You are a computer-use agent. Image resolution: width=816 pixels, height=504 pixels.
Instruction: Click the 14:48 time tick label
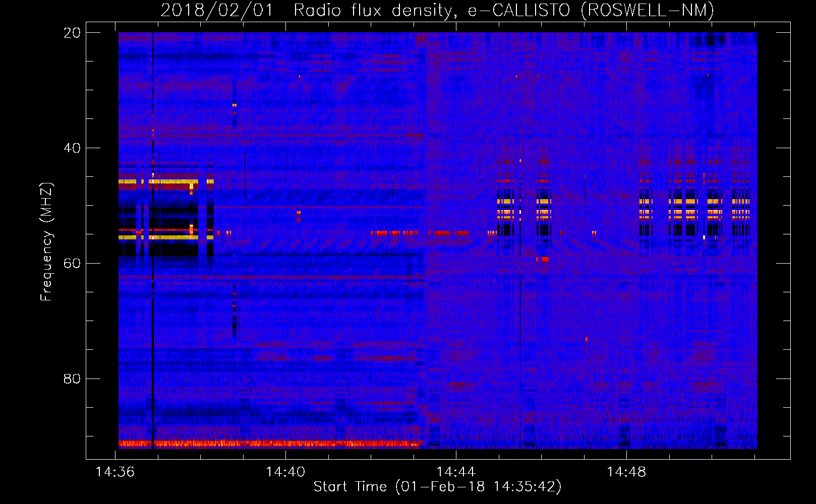tap(626, 472)
